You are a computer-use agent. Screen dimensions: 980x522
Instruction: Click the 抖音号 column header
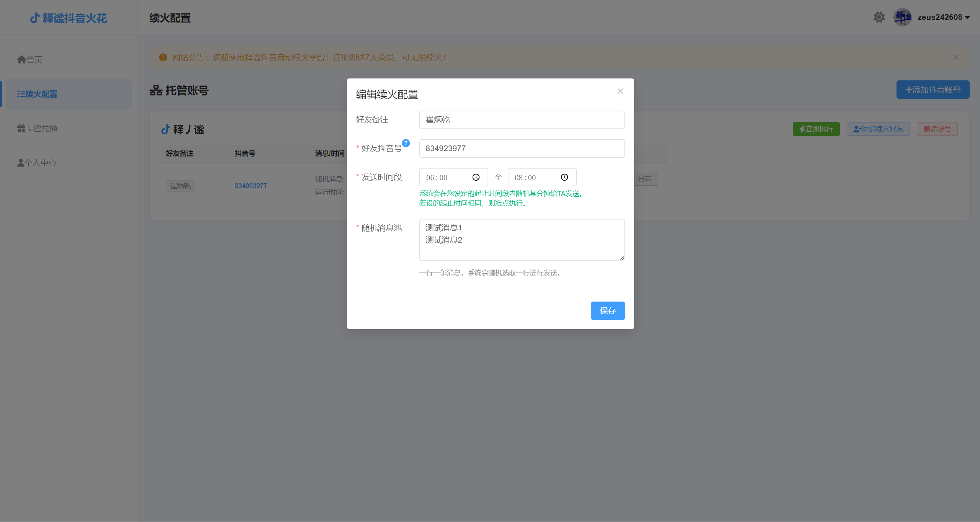click(245, 153)
